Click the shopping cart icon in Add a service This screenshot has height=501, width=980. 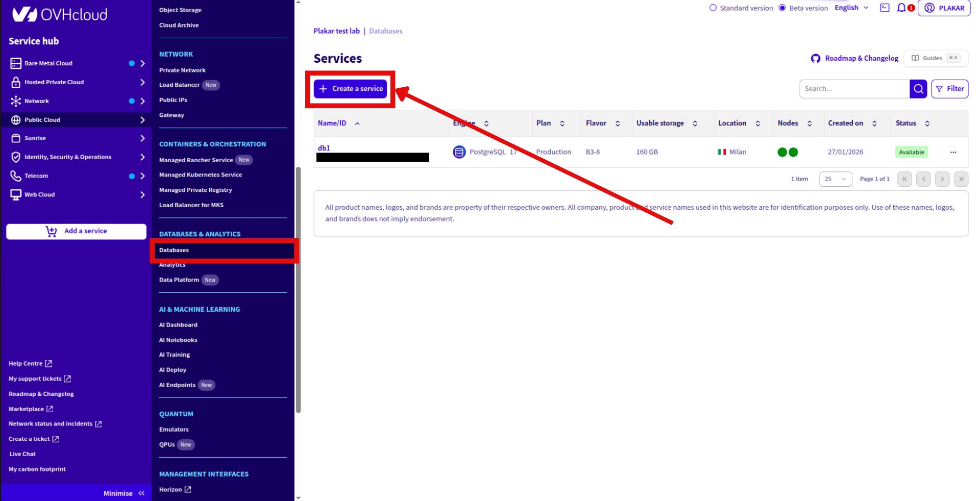(x=52, y=231)
